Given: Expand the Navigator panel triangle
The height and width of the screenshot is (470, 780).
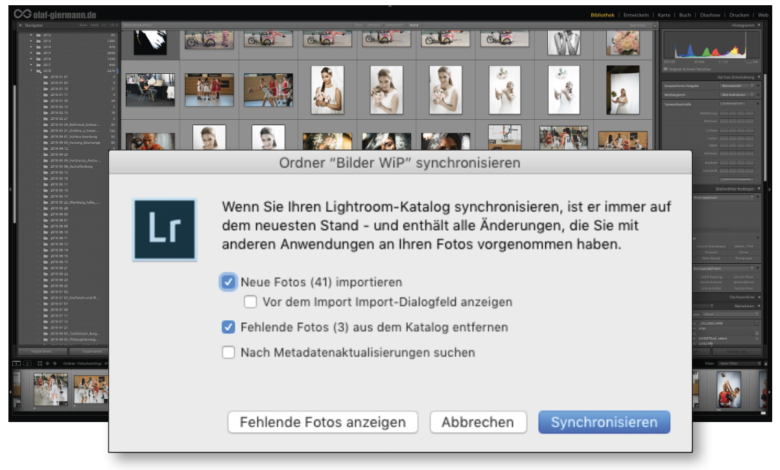Looking at the screenshot, I should coord(20,25).
